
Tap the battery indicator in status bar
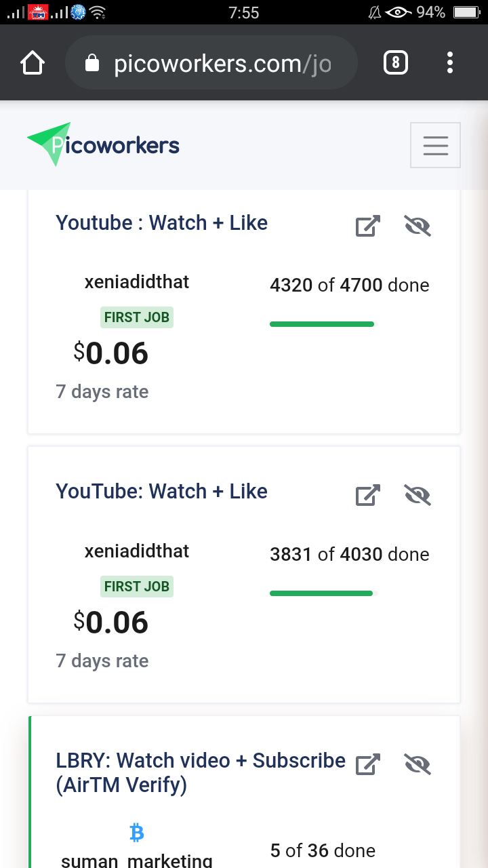point(466,12)
